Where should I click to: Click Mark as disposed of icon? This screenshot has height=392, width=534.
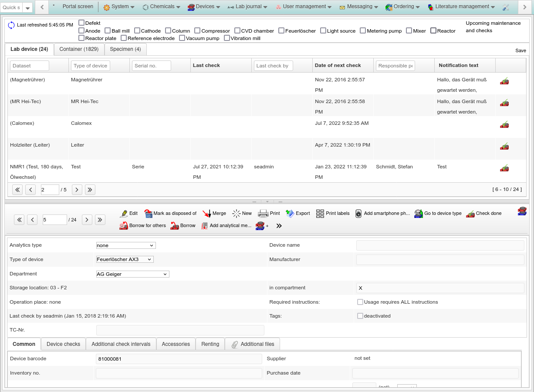tap(148, 214)
